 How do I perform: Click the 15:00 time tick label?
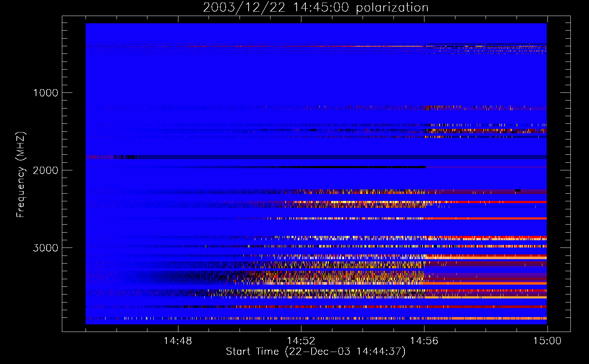[x=548, y=341]
